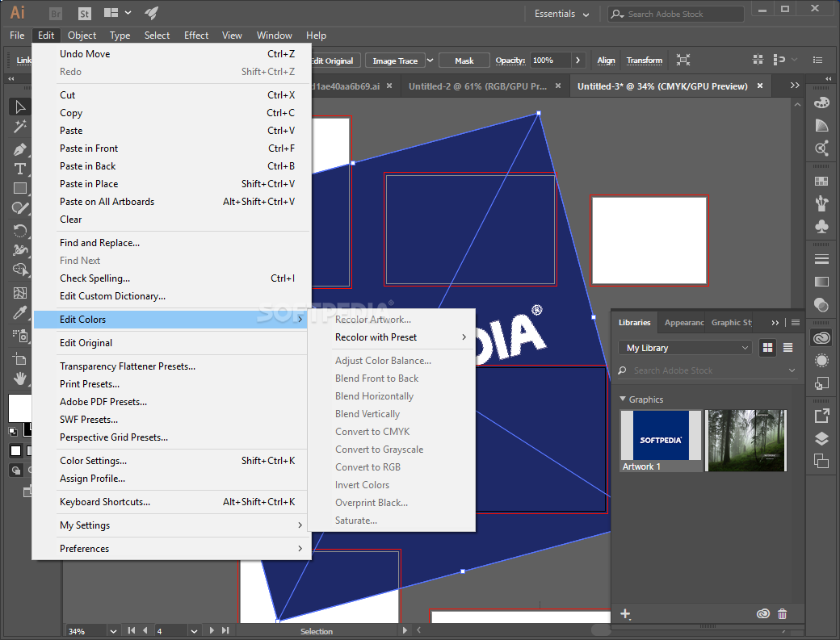The image size is (840, 640).
Task: Click the Fill color white swatch
Action: (x=20, y=408)
